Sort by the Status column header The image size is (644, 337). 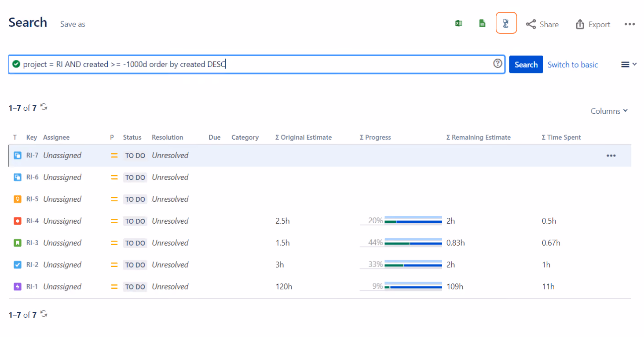tap(132, 138)
